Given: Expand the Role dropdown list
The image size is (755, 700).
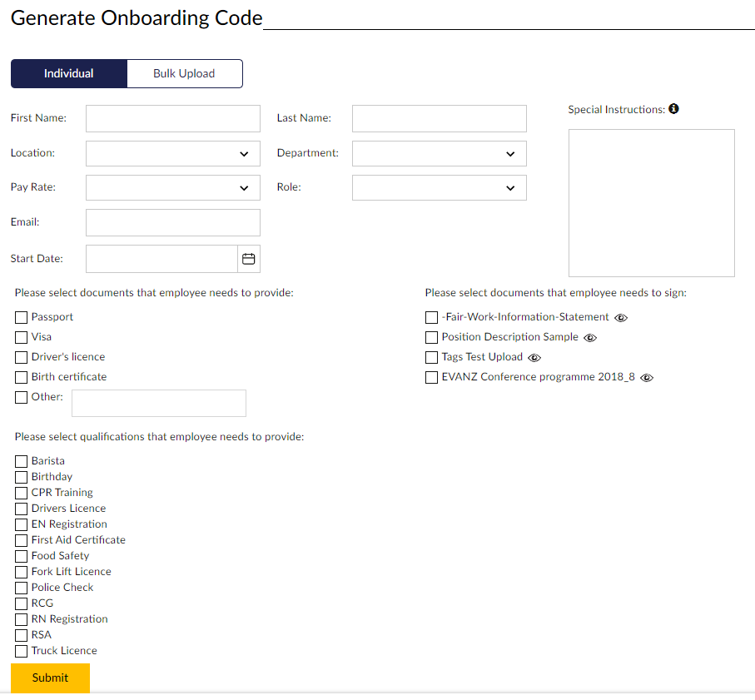Looking at the screenshot, I should pos(440,188).
